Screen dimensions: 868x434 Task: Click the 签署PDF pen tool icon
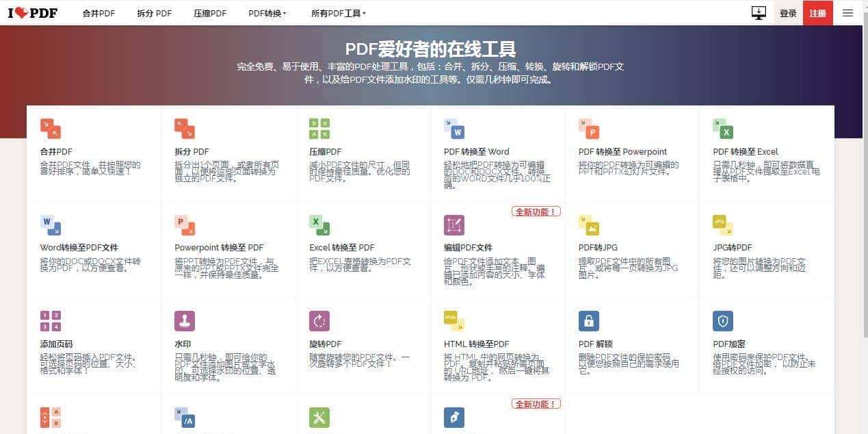(x=453, y=416)
